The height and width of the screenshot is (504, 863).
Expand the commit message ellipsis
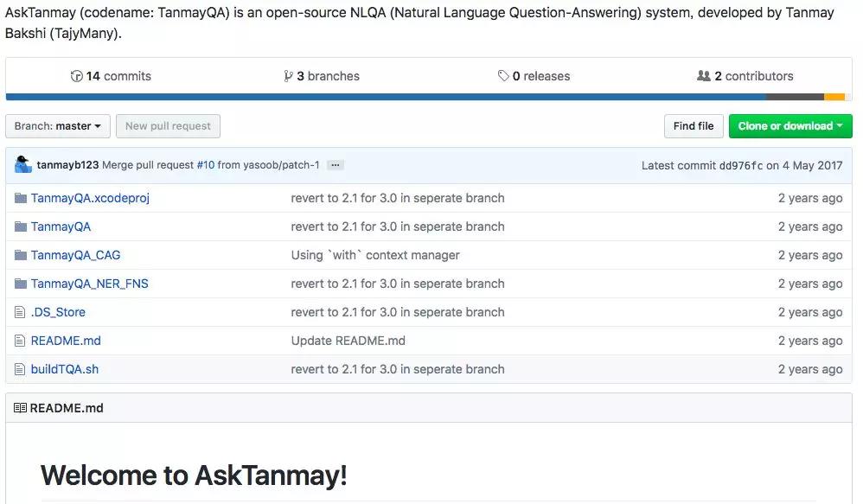tap(336, 165)
